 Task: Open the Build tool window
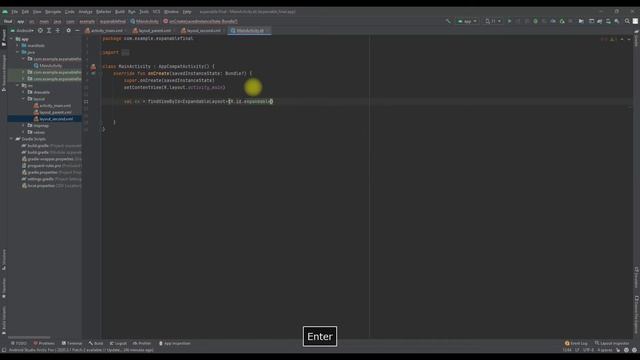coord(96,343)
